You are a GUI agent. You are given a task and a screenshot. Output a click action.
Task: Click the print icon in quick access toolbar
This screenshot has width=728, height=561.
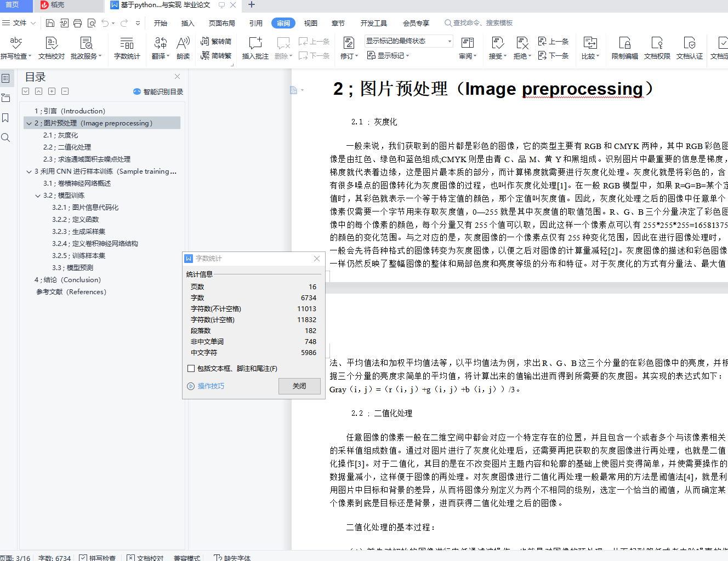[78, 23]
